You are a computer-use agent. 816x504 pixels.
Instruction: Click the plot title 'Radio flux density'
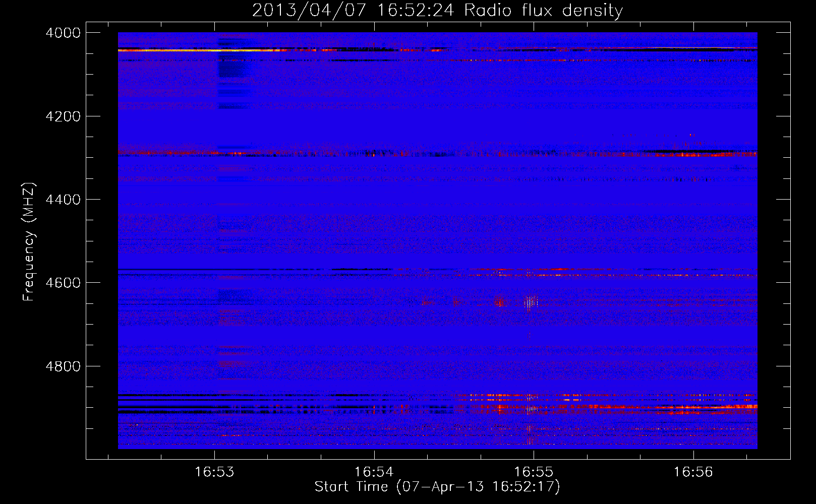coord(543,10)
